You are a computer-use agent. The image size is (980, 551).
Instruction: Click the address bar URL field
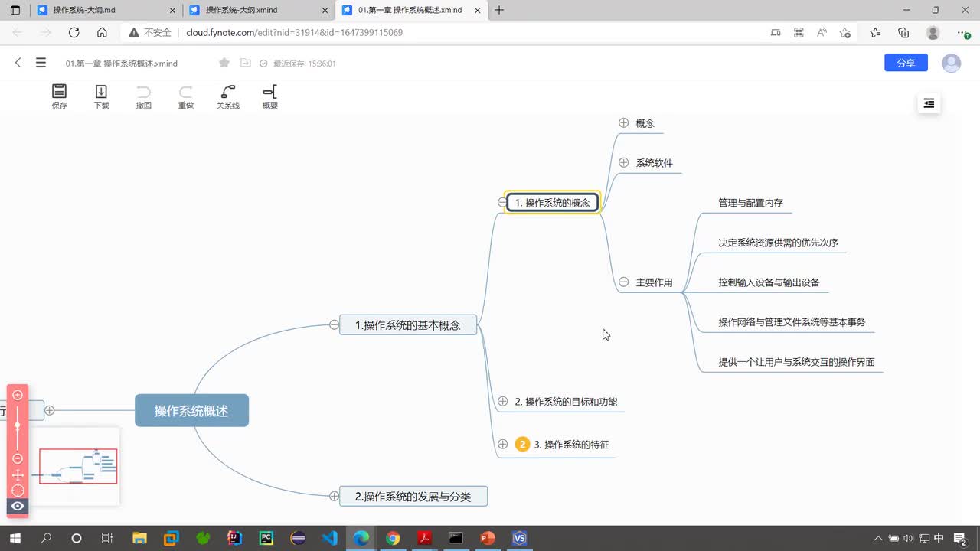point(294,33)
